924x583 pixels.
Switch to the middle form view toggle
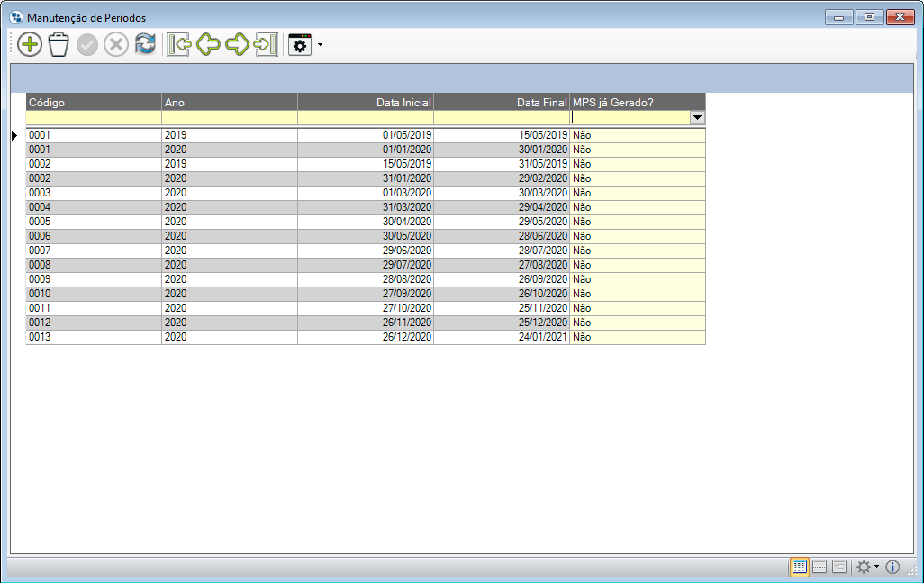(820, 567)
